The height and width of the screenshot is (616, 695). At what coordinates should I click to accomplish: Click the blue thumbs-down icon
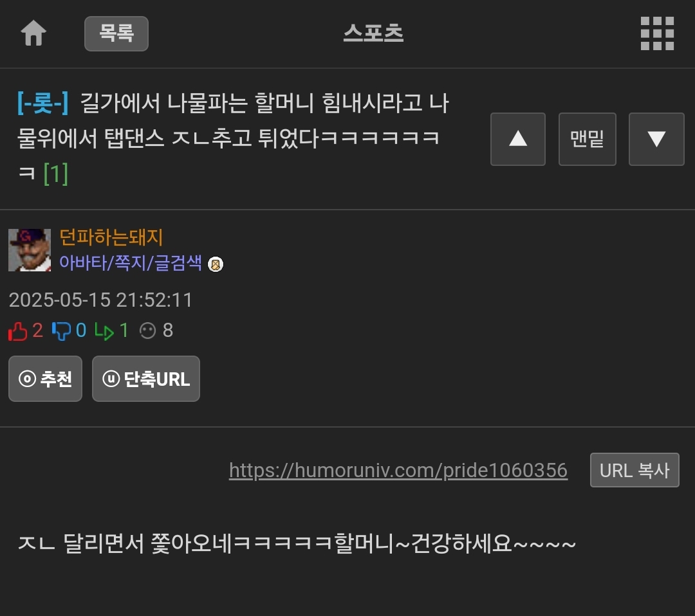click(x=61, y=331)
